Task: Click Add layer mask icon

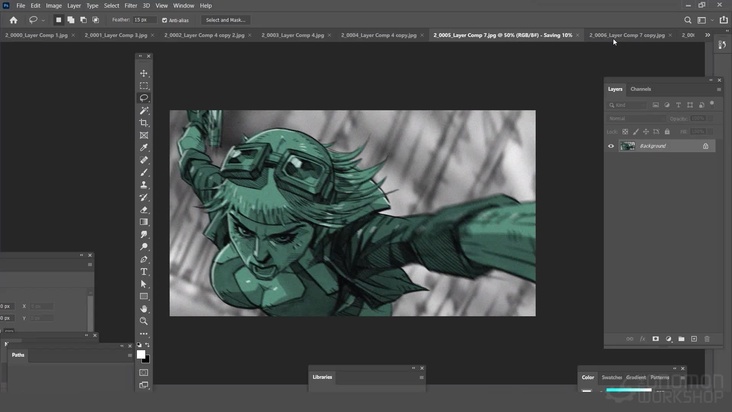Action: coord(655,339)
